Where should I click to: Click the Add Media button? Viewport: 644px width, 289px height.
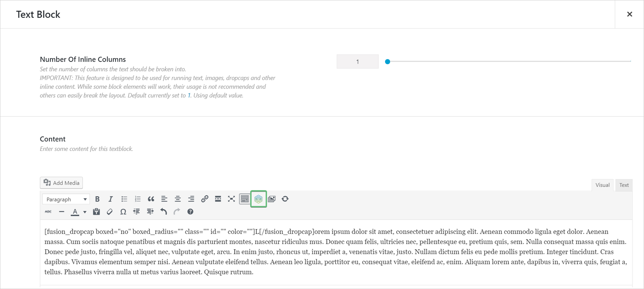(62, 183)
